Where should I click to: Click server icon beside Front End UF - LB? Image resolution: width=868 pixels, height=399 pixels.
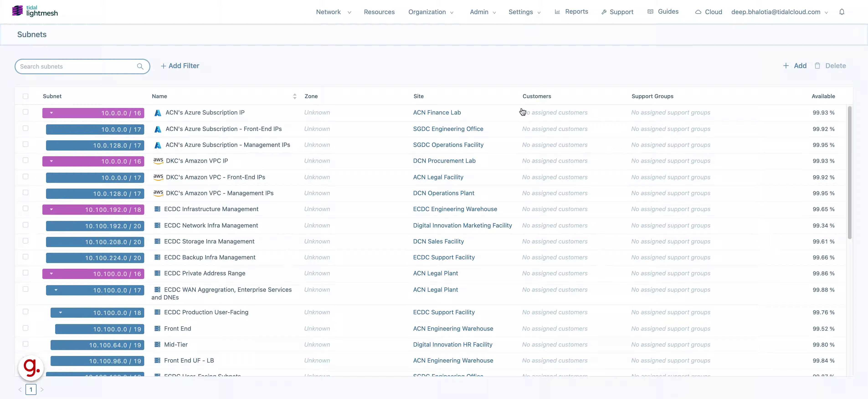coord(157,360)
